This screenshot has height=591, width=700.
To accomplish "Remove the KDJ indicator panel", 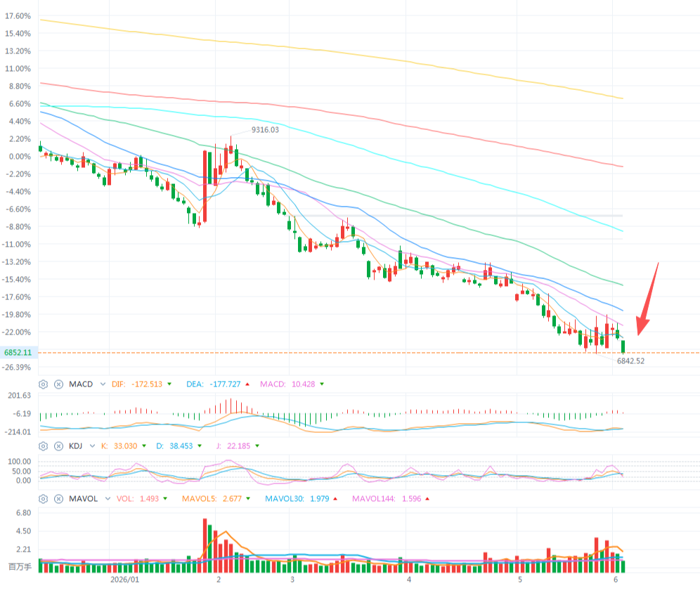I will point(58,446).
